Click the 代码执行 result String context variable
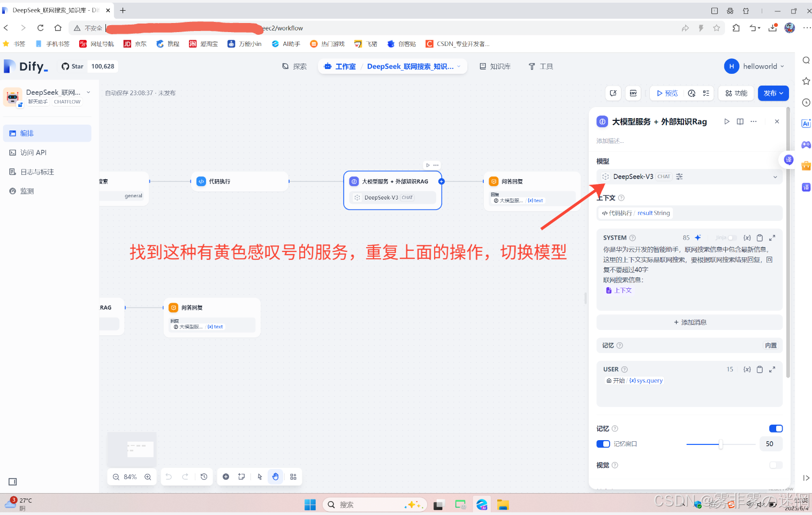Screen dimensions: 812x515 coord(636,213)
